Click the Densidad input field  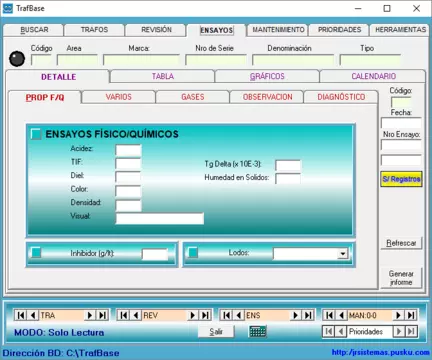pyautogui.click(x=128, y=205)
